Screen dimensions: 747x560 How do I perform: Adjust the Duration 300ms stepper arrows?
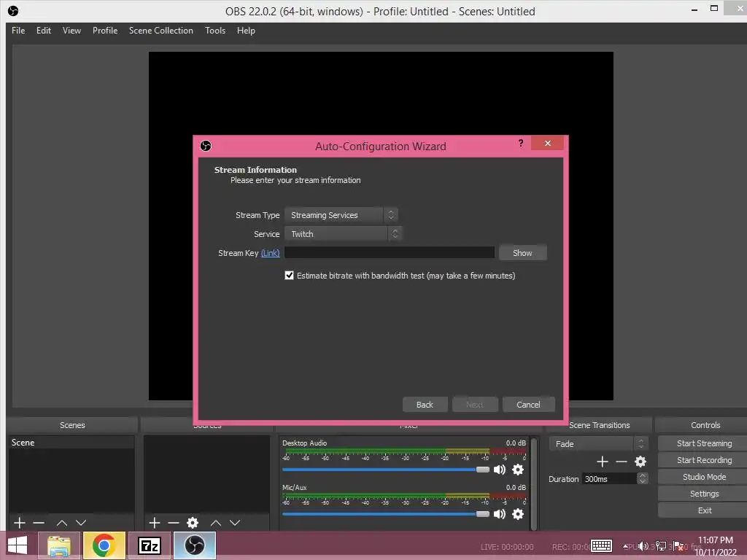(x=642, y=478)
